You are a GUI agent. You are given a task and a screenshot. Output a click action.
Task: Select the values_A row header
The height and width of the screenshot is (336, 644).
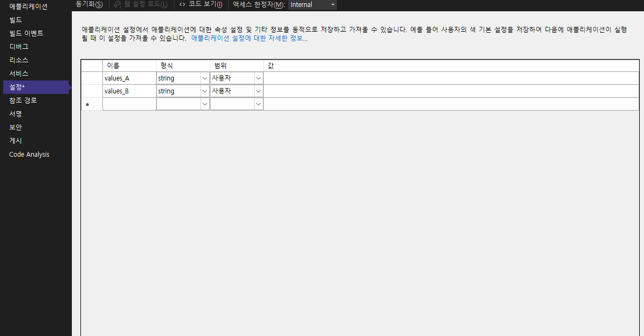tap(92, 78)
